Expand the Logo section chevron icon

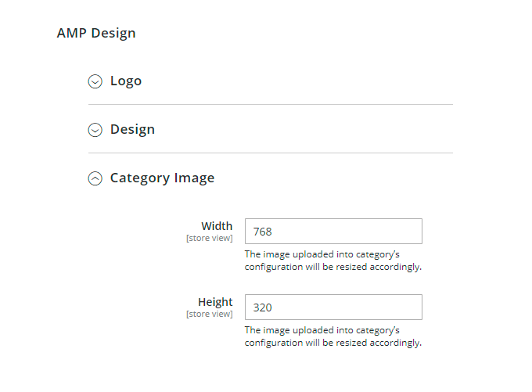[95, 81]
